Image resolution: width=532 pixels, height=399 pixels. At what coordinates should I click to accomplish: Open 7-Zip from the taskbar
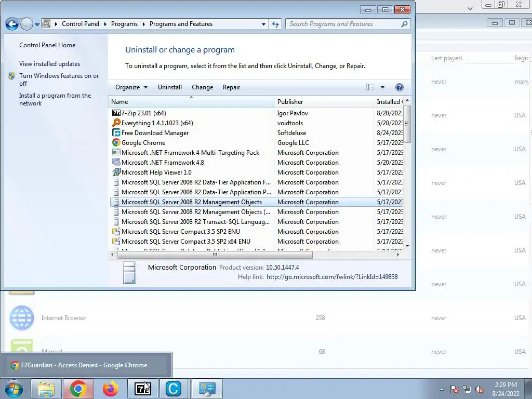coord(143,389)
